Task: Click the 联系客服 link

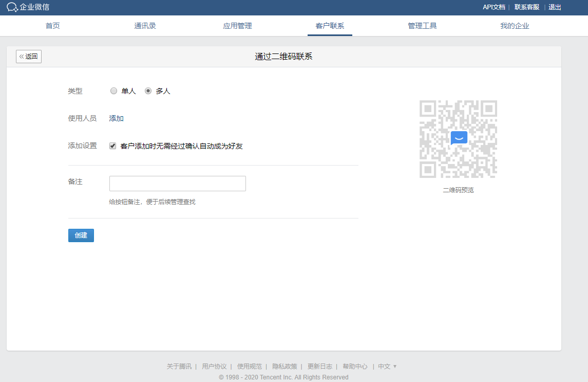Action: (x=526, y=7)
